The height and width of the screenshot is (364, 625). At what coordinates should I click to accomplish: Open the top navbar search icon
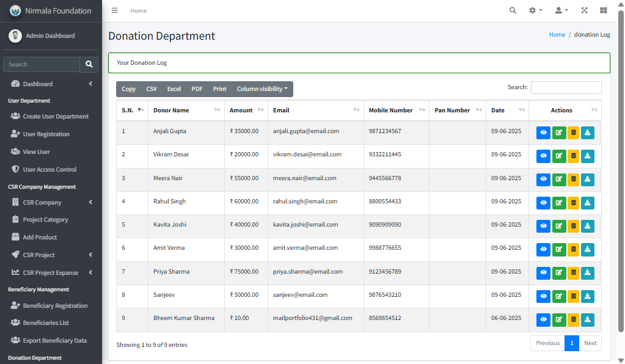[x=513, y=10]
